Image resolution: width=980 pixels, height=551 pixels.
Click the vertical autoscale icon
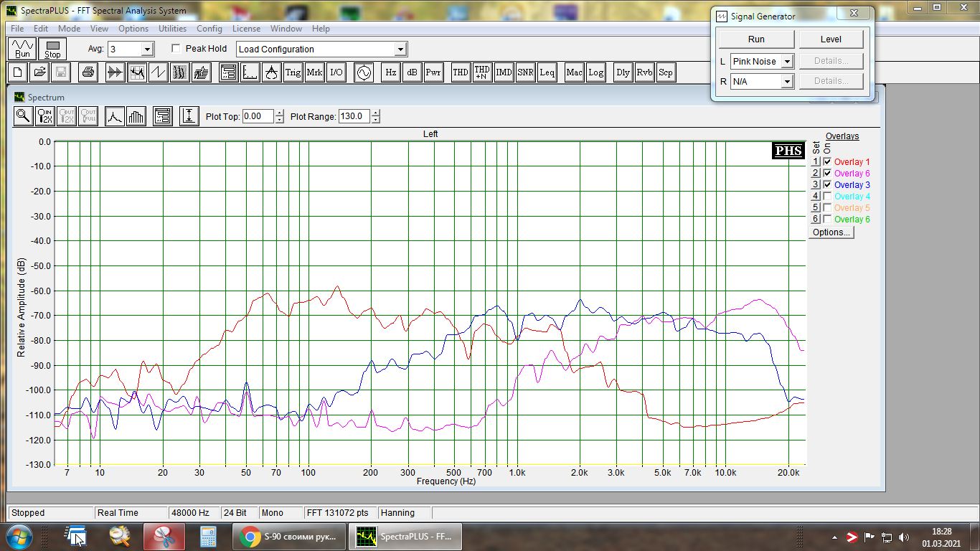coord(189,116)
